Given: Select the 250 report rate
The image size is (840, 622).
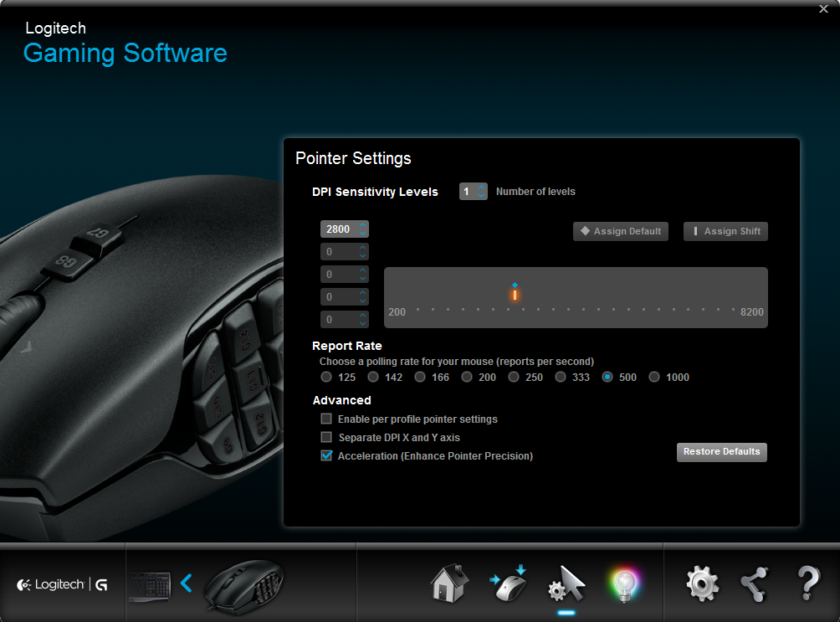Looking at the screenshot, I should tap(514, 377).
